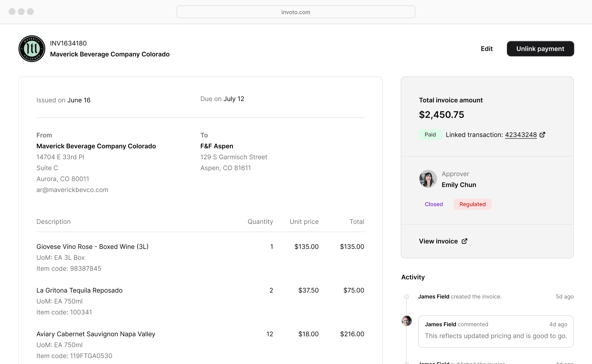This screenshot has height=364, width=592.
Task: Click the Regulated tag
Action: point(472,204)
